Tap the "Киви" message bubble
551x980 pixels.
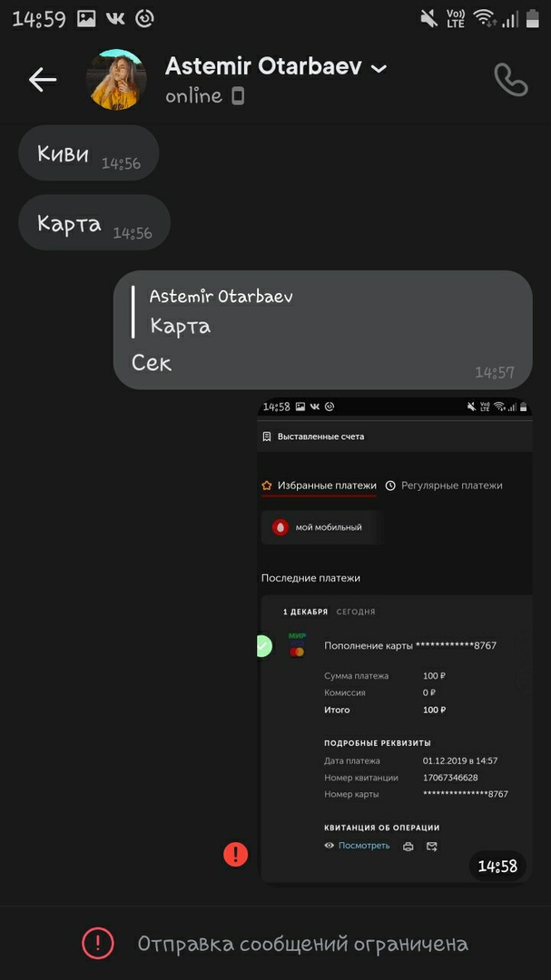[x=88, y=153]
